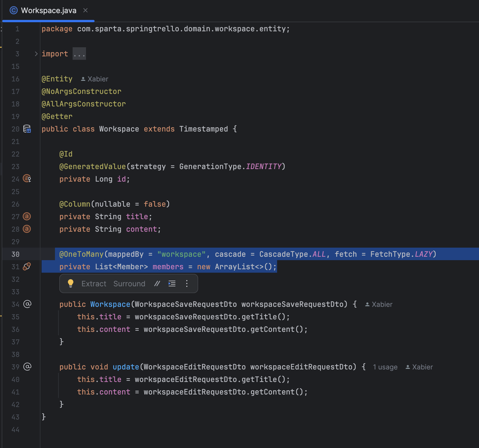479x448 pixels.
Task: Click the WorkspaceEditRequestDto parameter type
Action: [x=195, y=367]
